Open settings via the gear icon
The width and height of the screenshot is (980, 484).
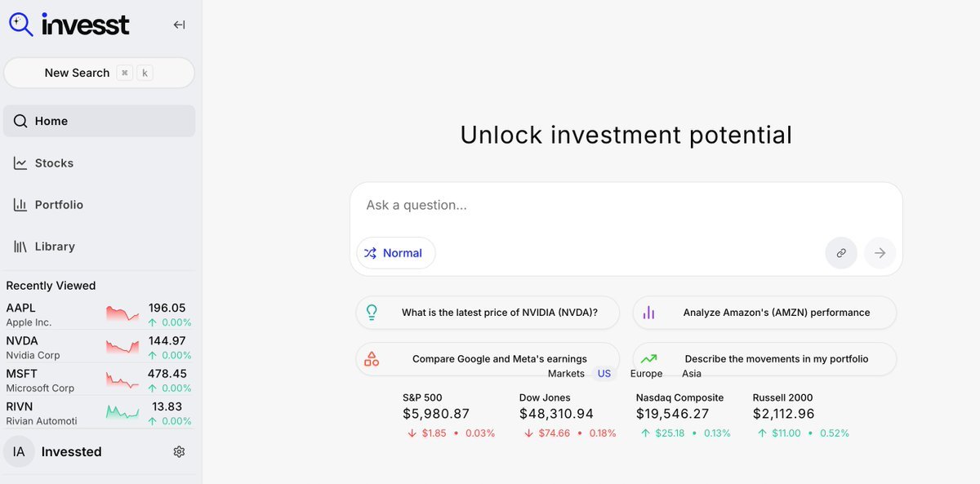click(x=179, y=451)
